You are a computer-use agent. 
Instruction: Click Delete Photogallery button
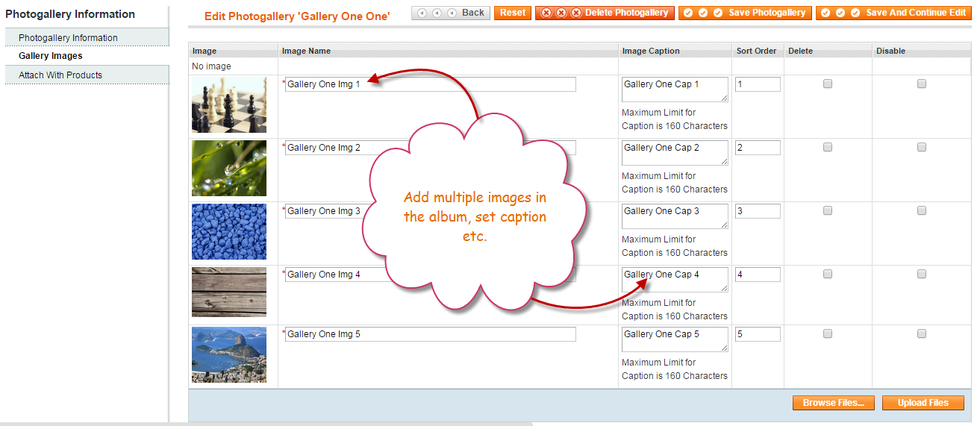pyautogui.click(x=605, y=13)
